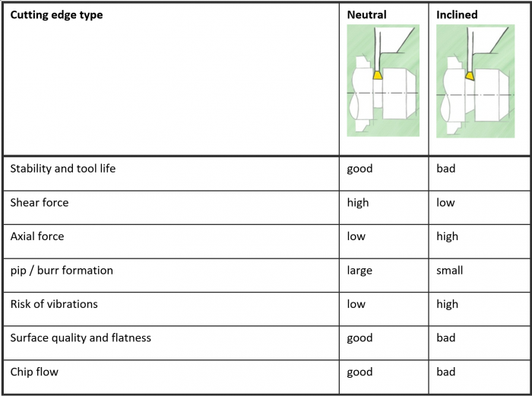Select the 'pip / burr formation' label
The width and height of the screenshot is (532, 396).
(62, 270)
